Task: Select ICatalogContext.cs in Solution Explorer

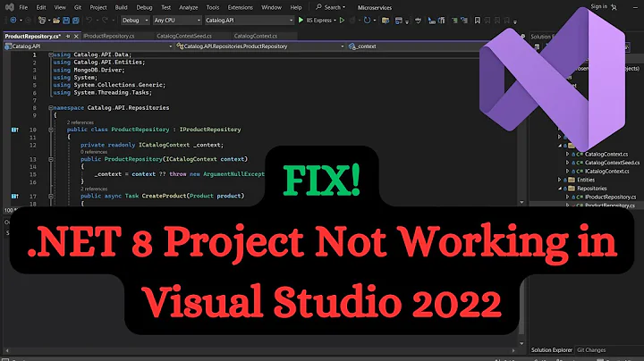Action: [x=606, y=172]
